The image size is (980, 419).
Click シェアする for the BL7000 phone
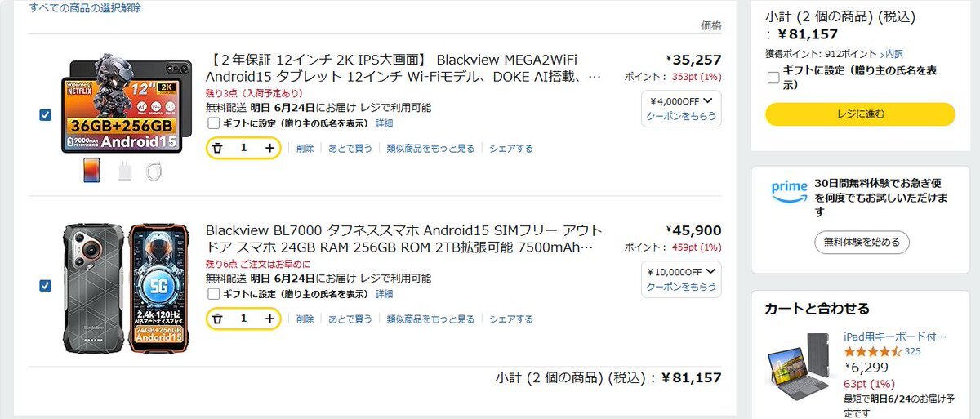(511, 319)
